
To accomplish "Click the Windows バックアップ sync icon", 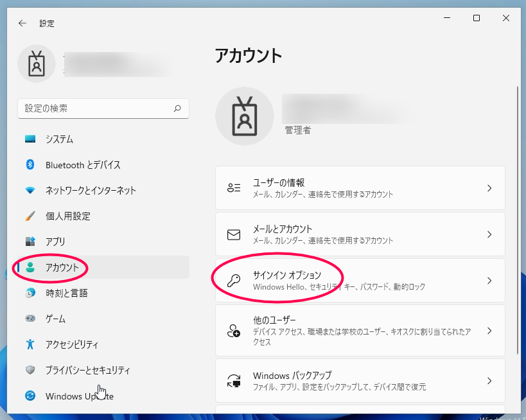I will [x=234, y=381].
